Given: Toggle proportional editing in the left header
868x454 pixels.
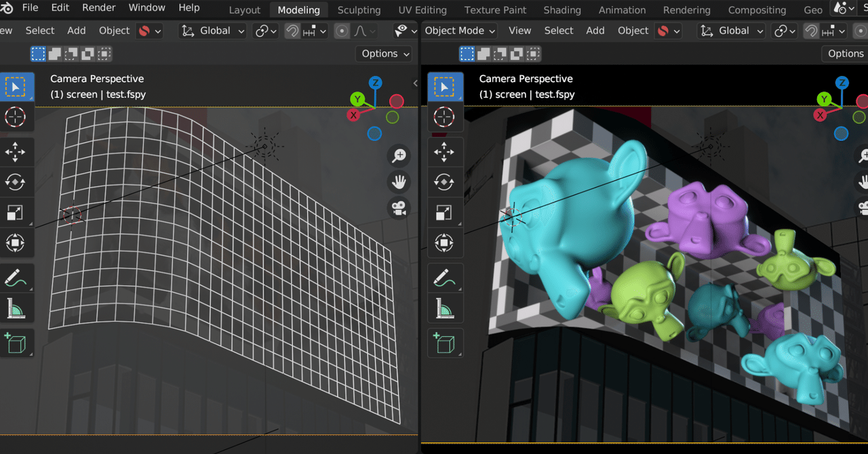Looking at the screenshot, I should [341, 30].
